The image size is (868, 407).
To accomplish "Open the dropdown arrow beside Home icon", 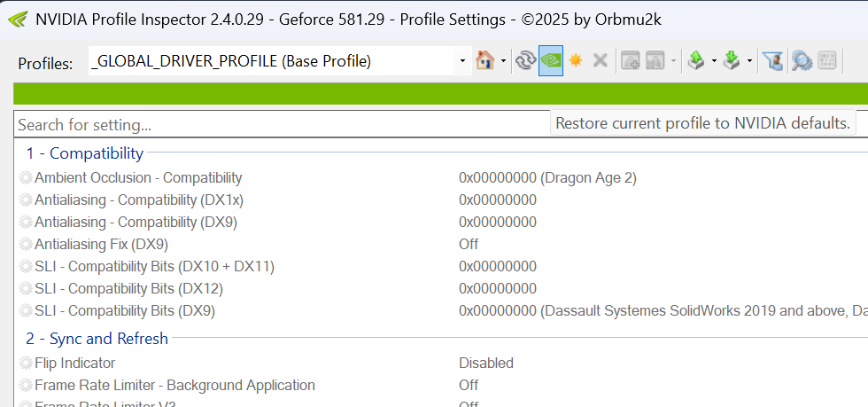I will tap(503, 61).
